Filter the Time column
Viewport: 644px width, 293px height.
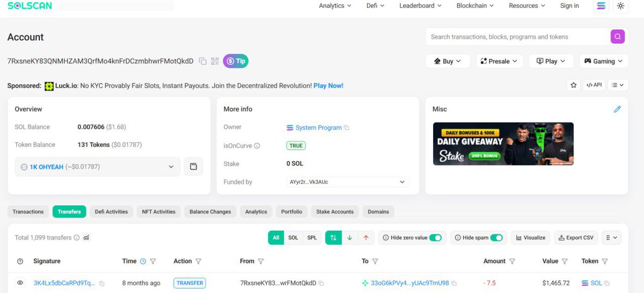[153, 261]
